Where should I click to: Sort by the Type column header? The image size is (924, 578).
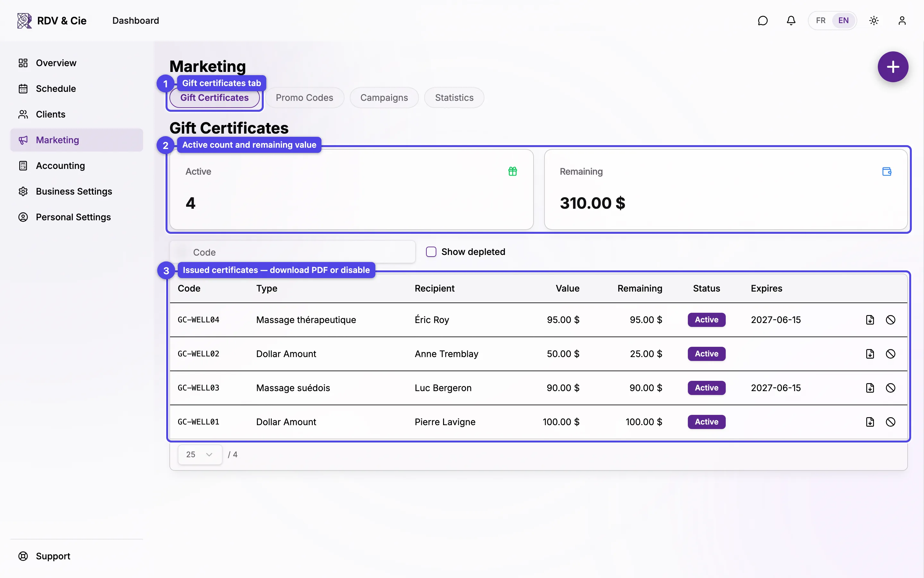[267, 289]
